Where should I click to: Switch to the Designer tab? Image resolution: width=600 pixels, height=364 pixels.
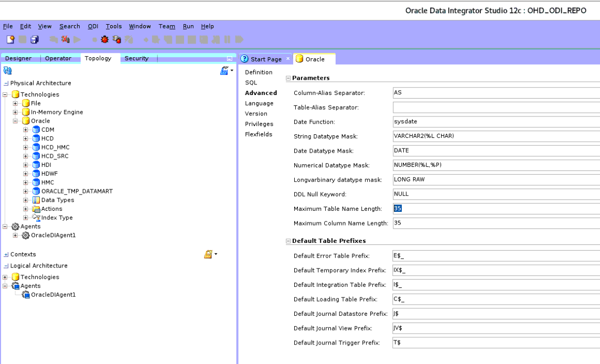(x=19, y=58)
